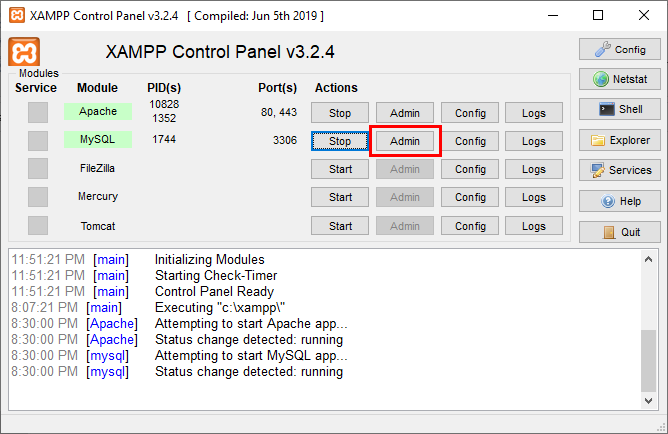Click the 'Starting Check-Timer' log line

coord(216,276)
